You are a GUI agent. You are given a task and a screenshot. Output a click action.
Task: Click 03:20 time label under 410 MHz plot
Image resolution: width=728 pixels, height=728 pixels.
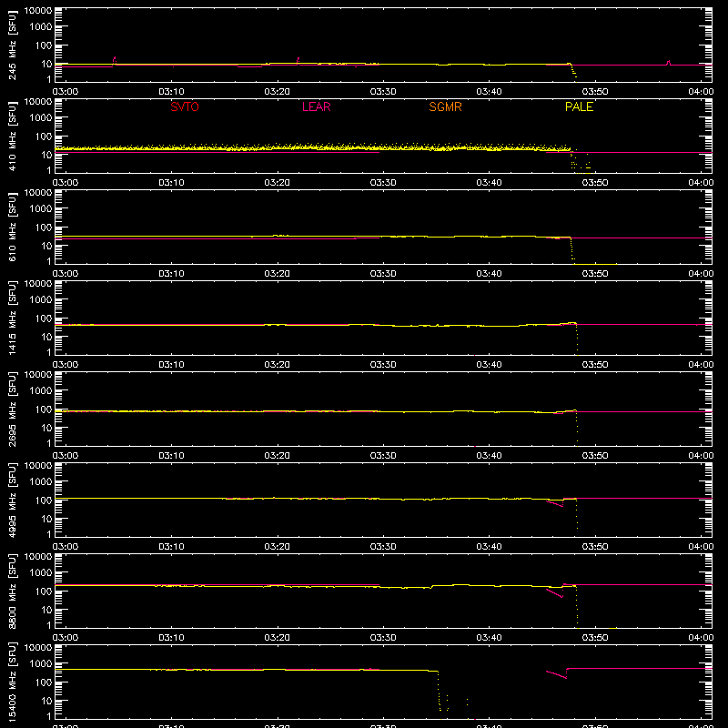point(278,183)
